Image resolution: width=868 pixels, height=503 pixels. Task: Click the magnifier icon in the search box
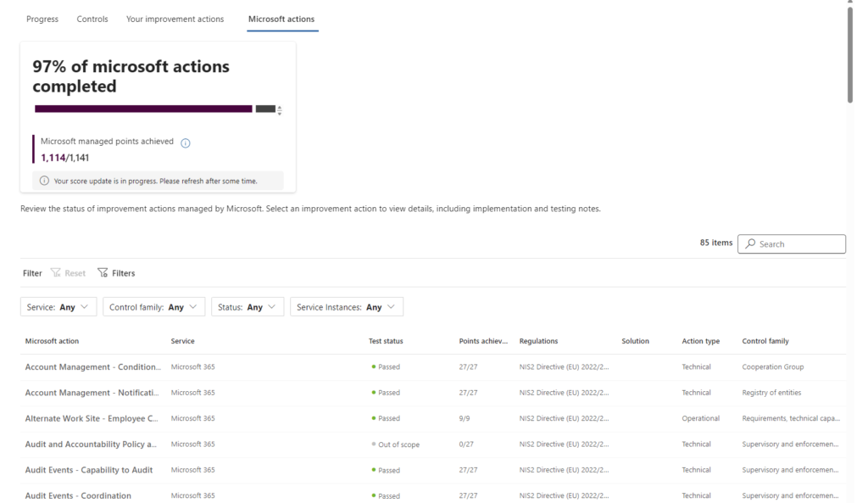point(749,244)
